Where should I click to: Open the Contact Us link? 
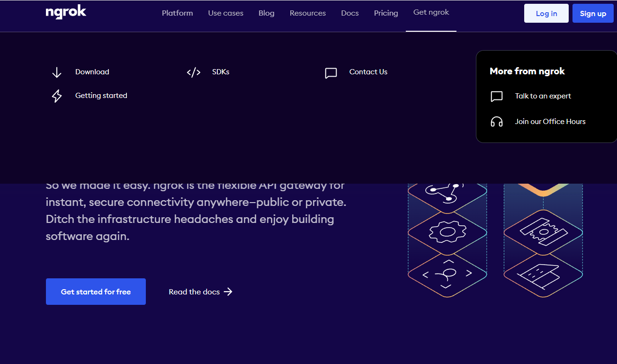point(368,72)
